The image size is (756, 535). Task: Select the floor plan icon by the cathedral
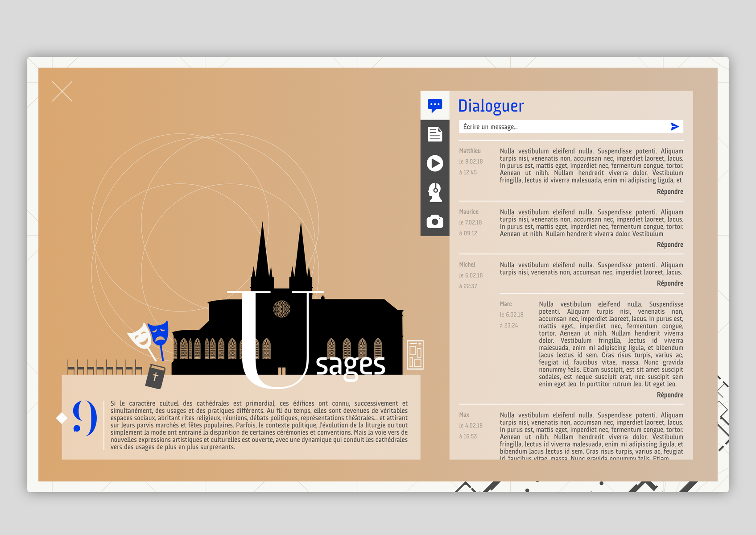pos(415,355)
